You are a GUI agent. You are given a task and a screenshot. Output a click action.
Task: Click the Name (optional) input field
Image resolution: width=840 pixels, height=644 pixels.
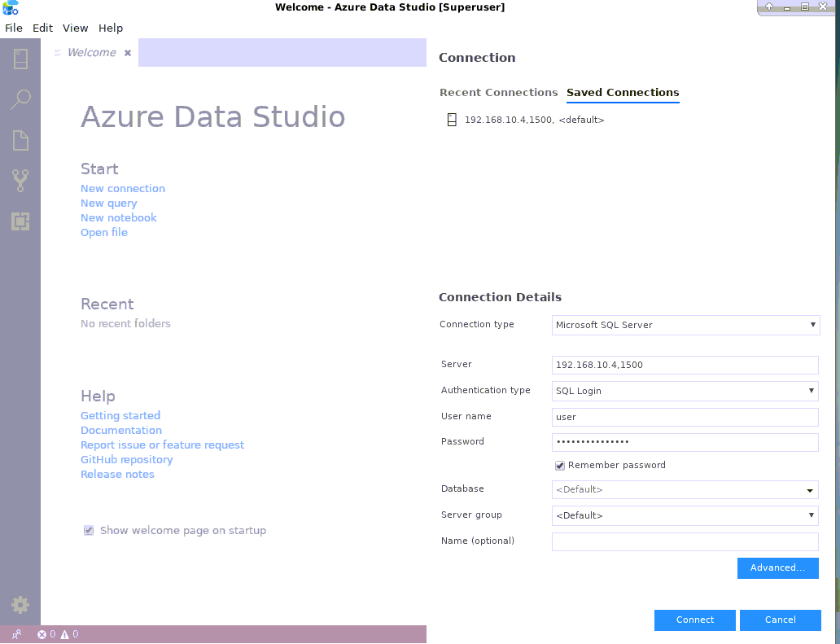point(685,541)
